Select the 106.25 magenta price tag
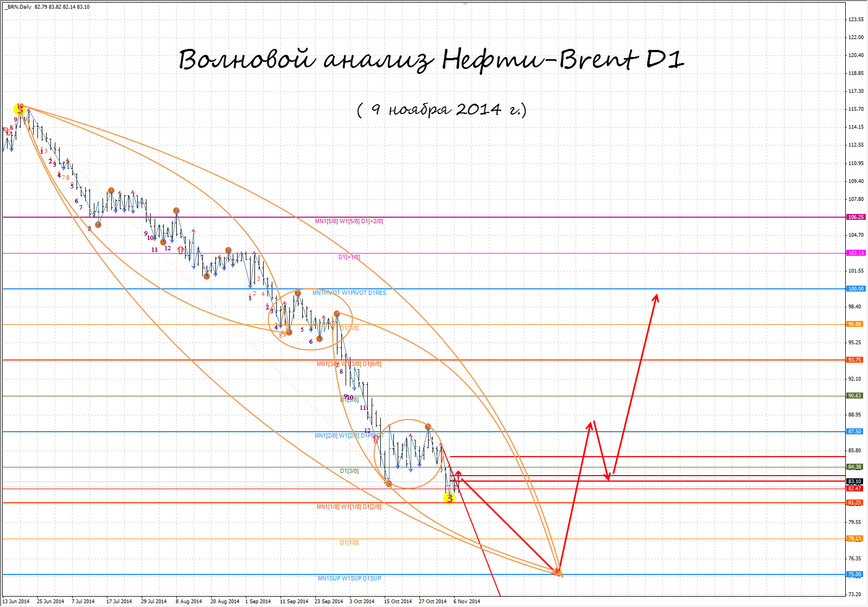 (856, 217)
